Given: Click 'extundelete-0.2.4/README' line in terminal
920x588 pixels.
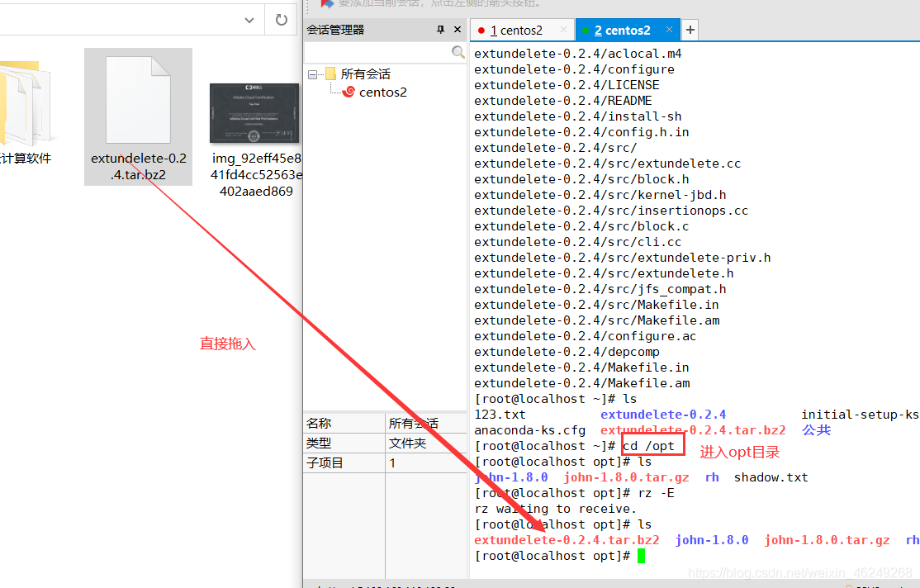Looking at the screenshot, I should tap(563, 101).
